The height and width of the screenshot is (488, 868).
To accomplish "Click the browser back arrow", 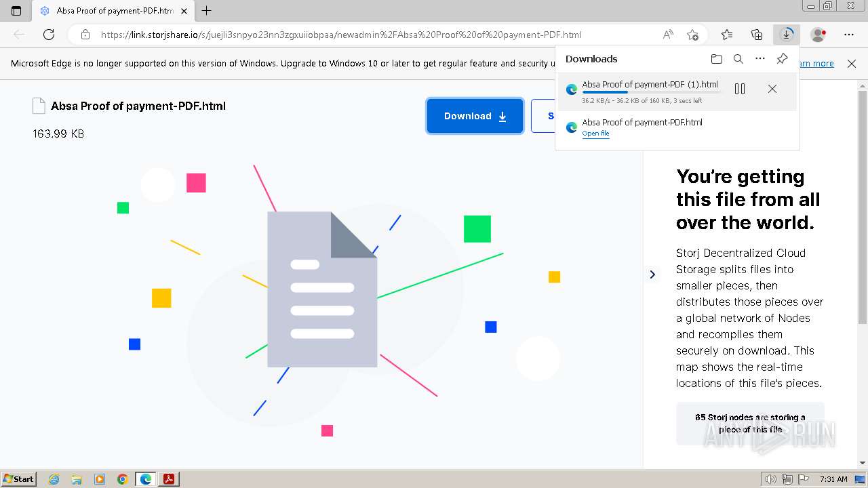I will point(19,35).
